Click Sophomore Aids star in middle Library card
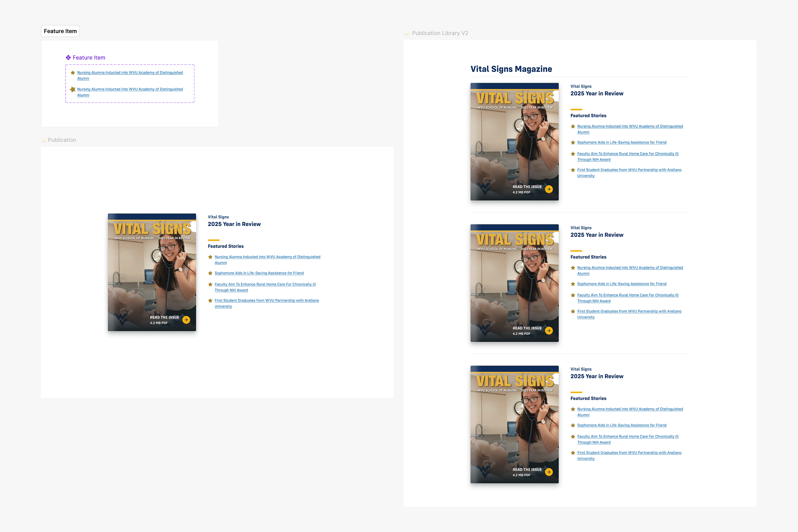Screen dimensions: 798x532 [x=573, y=284]
